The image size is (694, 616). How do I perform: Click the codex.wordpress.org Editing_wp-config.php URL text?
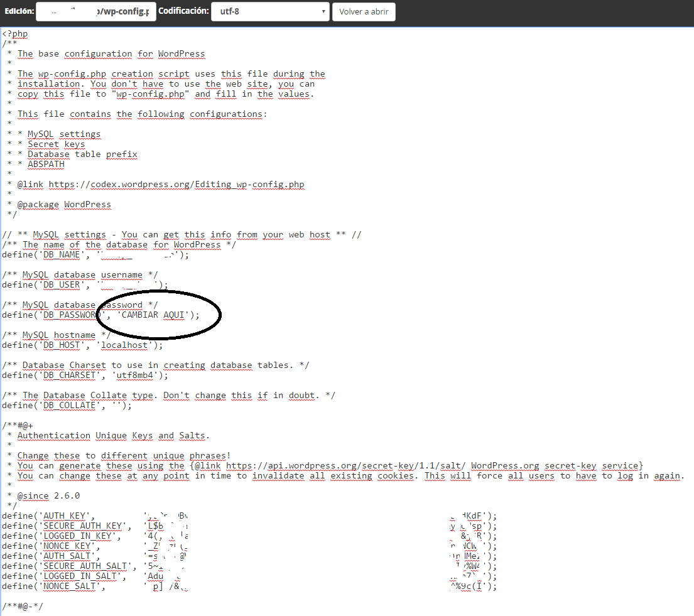pyautogui.click(x=176, y=185)
